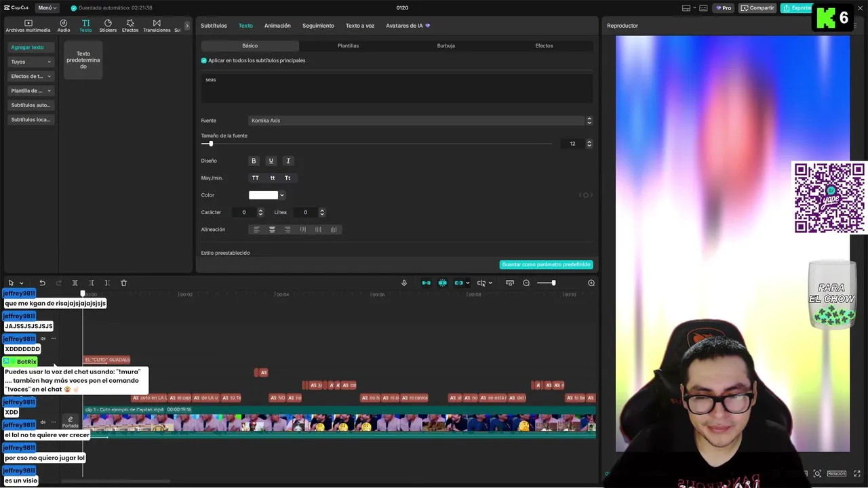
Task: Toggle main track magnet snapping
Action: [x=426, y=283]
